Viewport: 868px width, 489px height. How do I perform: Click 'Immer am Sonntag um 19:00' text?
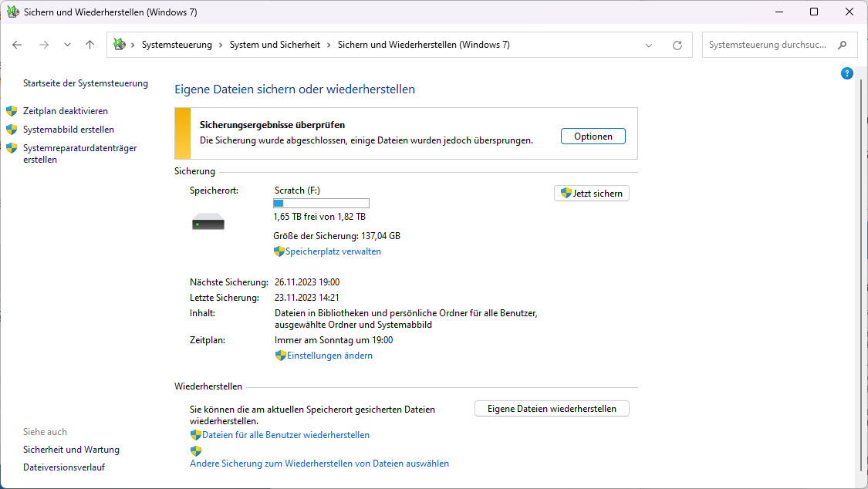(334, 339)
